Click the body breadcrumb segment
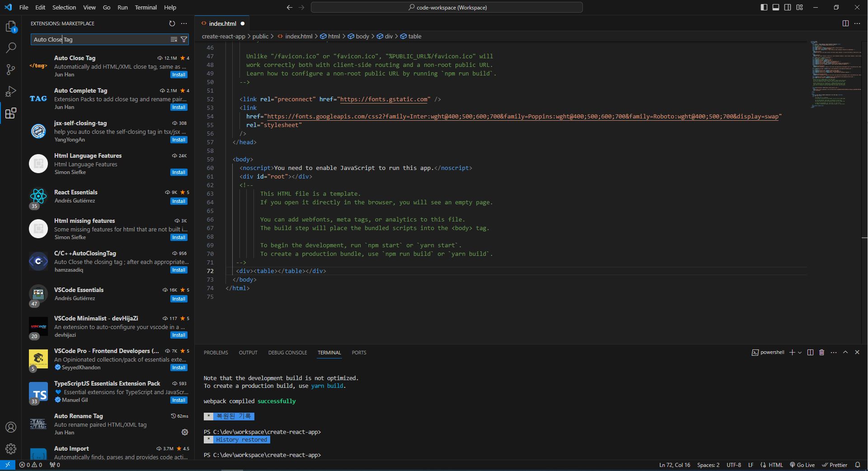This screenshot has width=868, height=471. click(x=359, y=36)
